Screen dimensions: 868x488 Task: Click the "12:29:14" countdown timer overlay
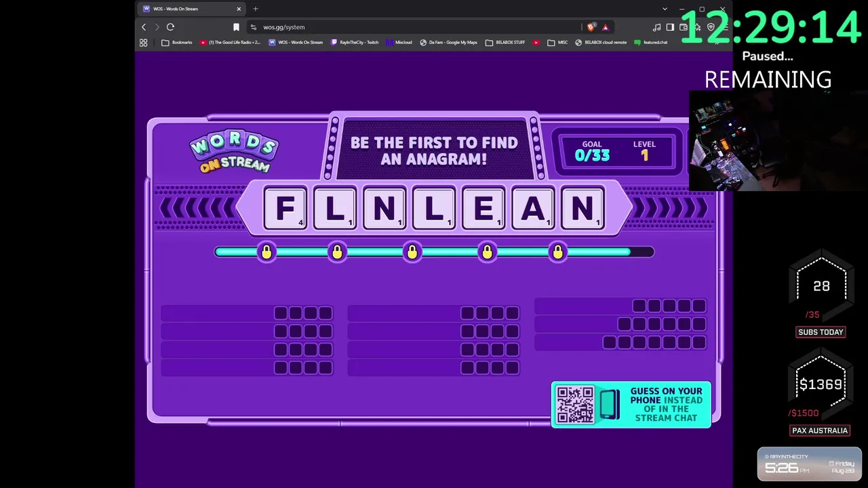(770, 28)
